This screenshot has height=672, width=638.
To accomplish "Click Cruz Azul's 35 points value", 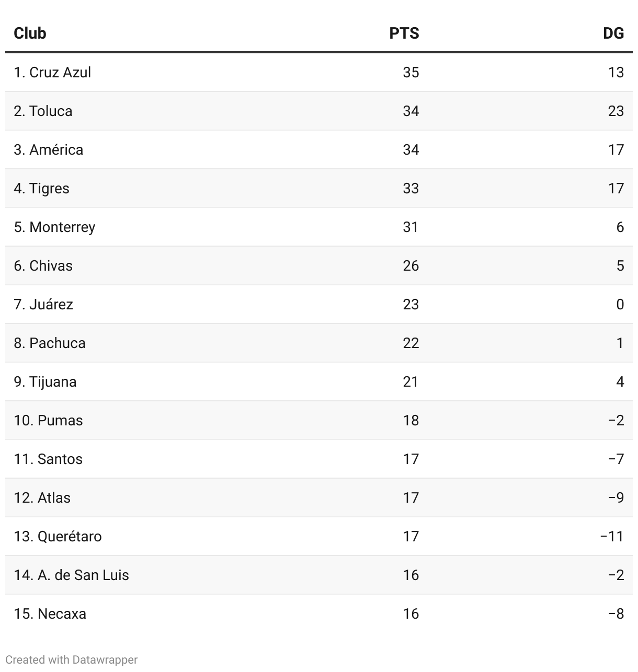I will click(x=411, y=72).
